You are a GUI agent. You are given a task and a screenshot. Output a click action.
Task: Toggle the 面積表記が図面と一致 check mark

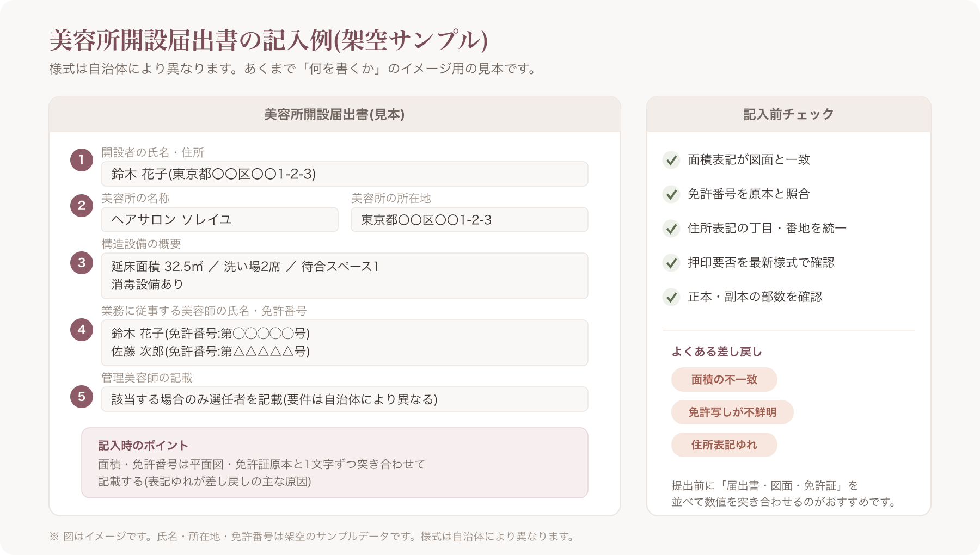click(671, 160)
